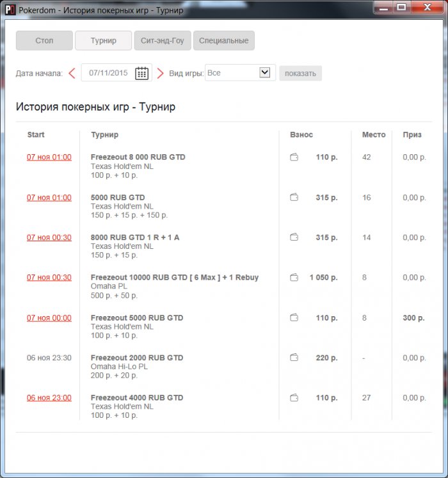The image size is (448, 478).
Task: Click the Omaha PL game type text
Action: point(109,286)
